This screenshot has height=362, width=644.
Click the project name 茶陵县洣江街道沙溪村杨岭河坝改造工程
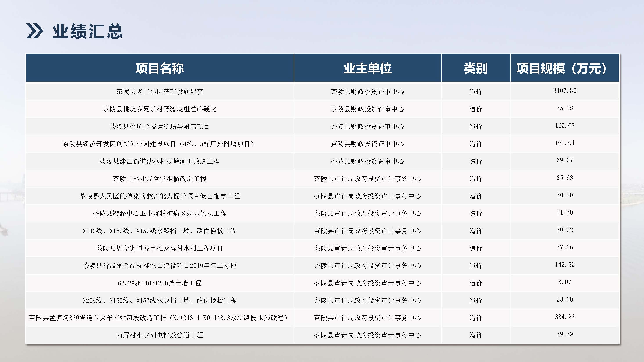click(x=160, y=161)
